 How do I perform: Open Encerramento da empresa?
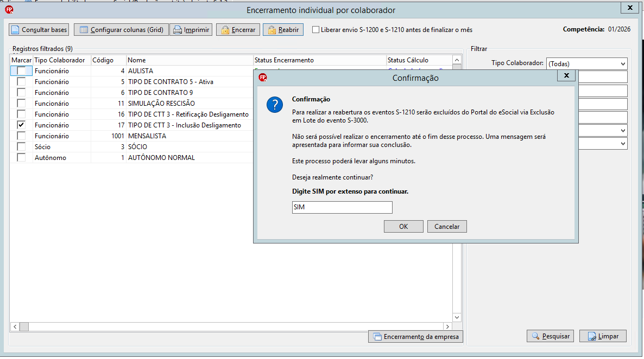tap(415, 336)
